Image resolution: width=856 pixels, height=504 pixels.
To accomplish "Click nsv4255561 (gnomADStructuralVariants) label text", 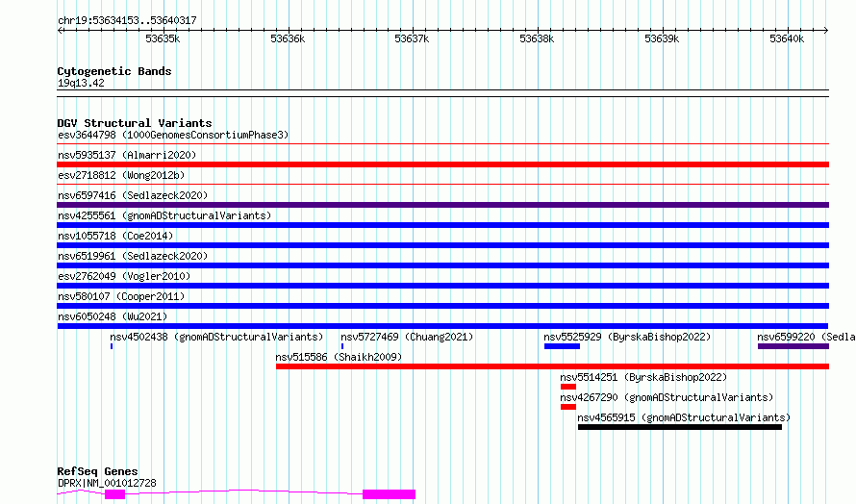I will click(x=164, y=215).
